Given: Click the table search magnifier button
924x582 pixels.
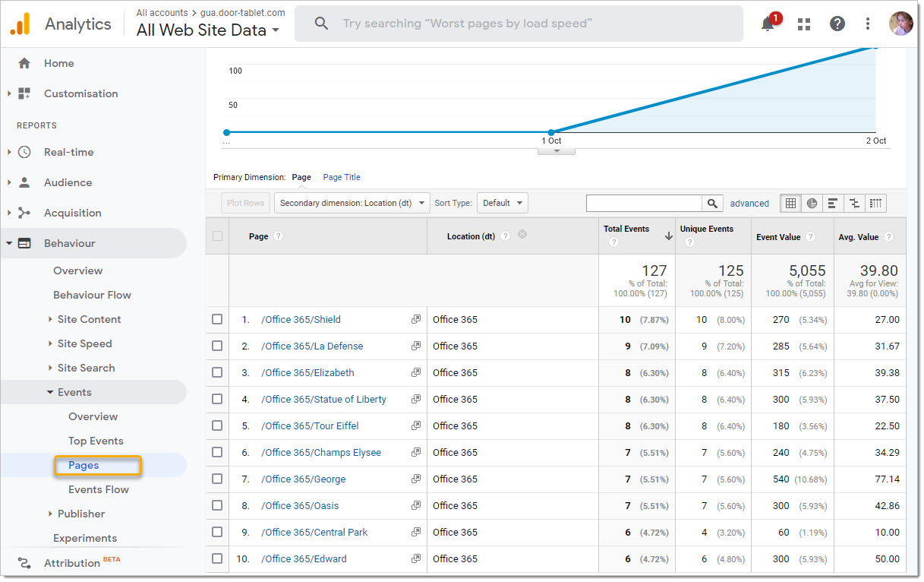Looking at the screenshot, I should pyautogui.click(x=712, y=204).
